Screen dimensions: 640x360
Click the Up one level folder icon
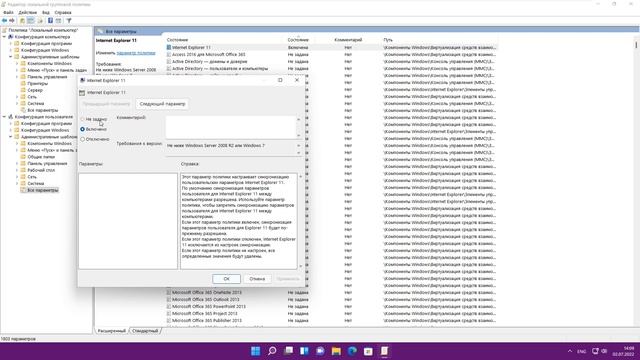click(x=22, y=20)
